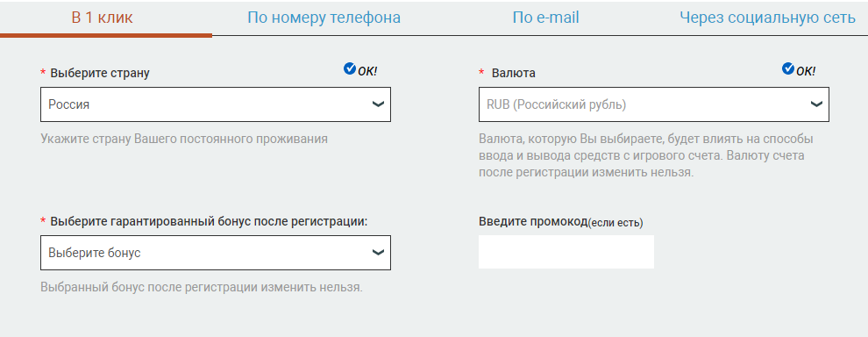Click the Валюта field label
868x337 pixels.
pyautogui.click(x=514, y=73)
